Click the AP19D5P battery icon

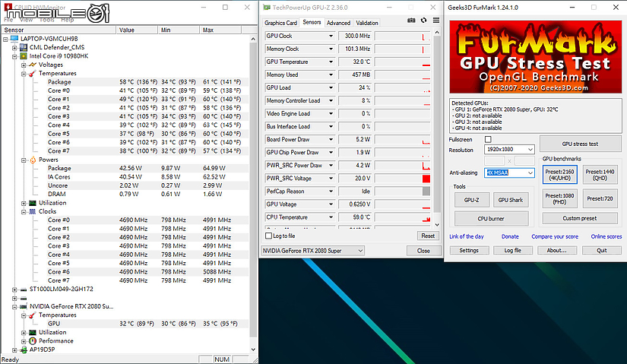(24, 350)
